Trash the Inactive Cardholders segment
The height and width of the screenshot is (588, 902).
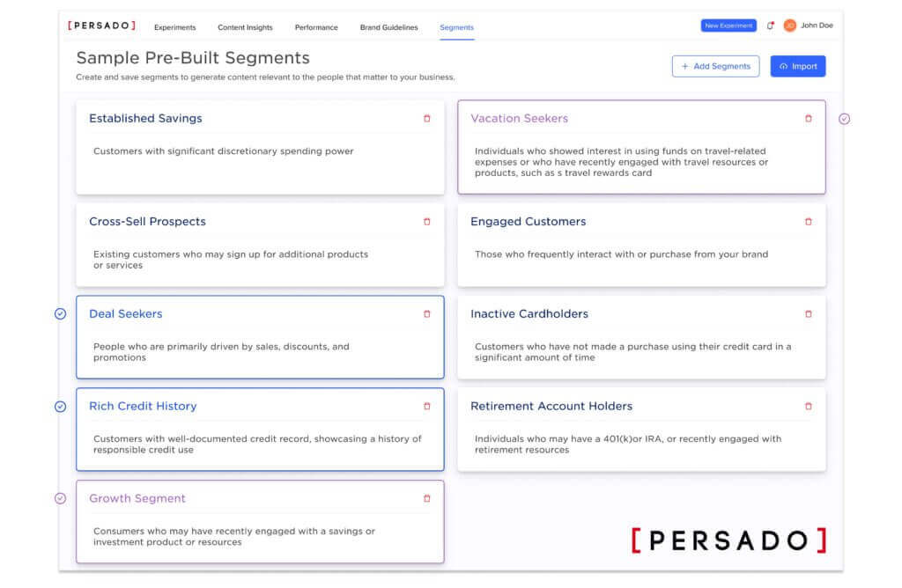pyautogui.click(x=809, y=314)
